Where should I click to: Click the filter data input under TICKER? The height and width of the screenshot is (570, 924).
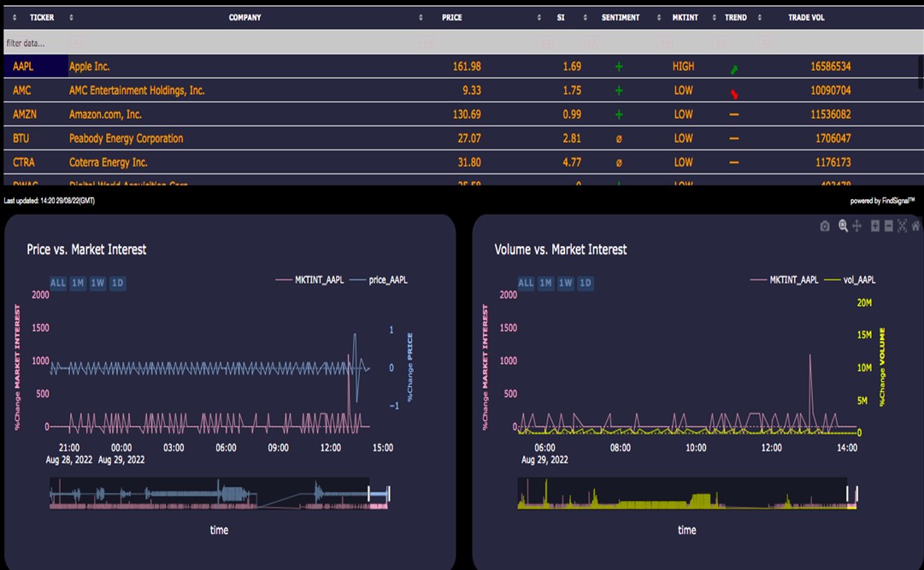pyautogui.click(x=34, y=43)
